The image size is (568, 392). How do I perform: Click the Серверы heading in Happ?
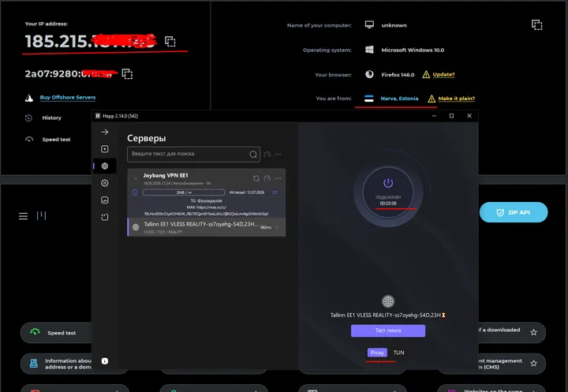tap(147, 138)
